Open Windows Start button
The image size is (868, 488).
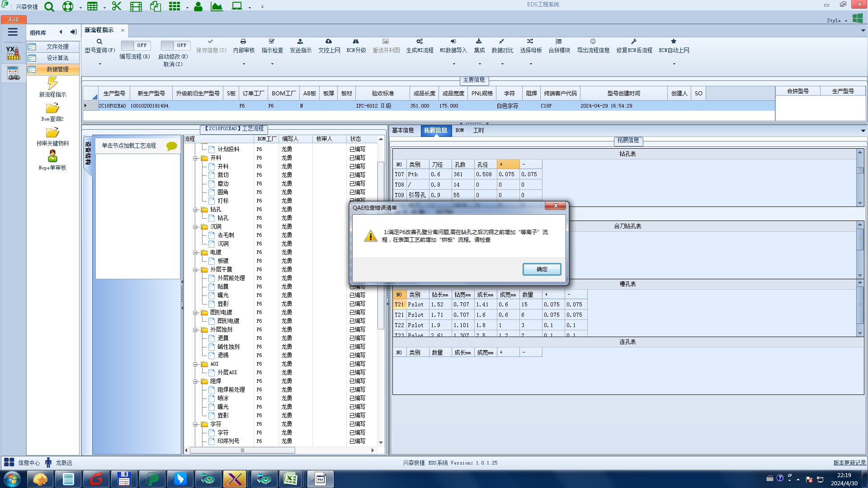12,479
